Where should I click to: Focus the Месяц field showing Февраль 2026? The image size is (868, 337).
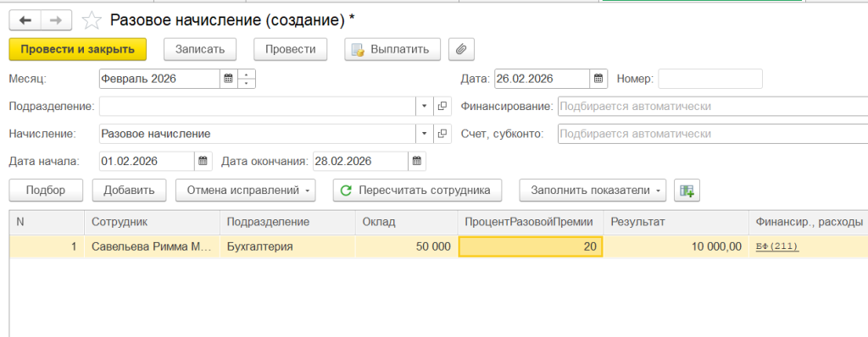(x=160, y=79)
